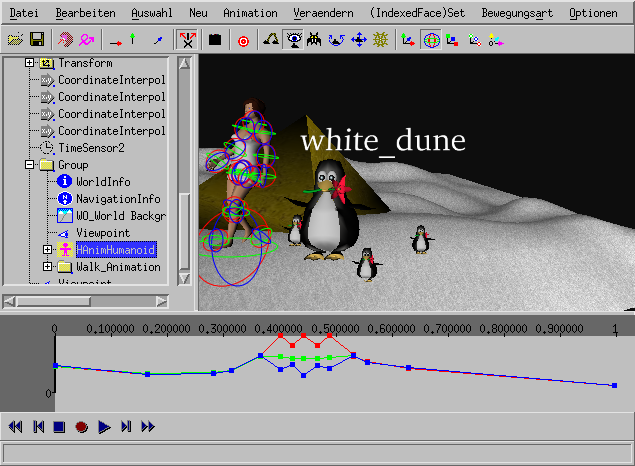Open the Animation menu
The height and width of the screenshot is (466, 635).
click(250, 13)
